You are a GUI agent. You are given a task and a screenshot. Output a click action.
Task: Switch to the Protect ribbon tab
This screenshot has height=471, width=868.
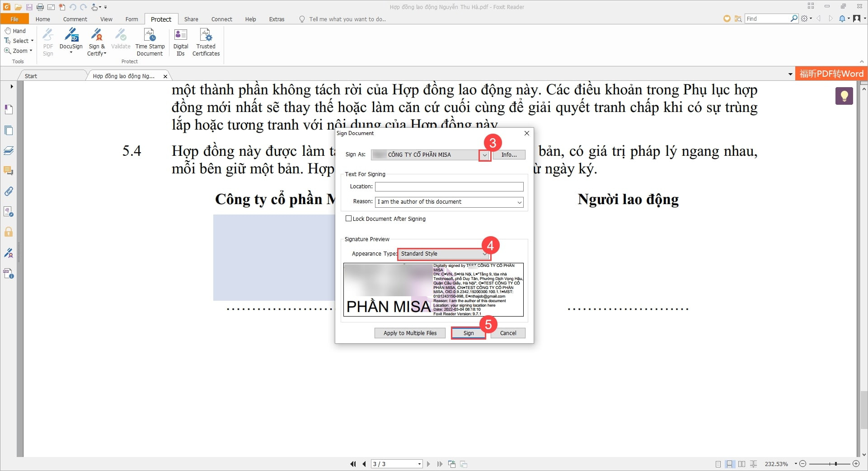pos(161,19)
